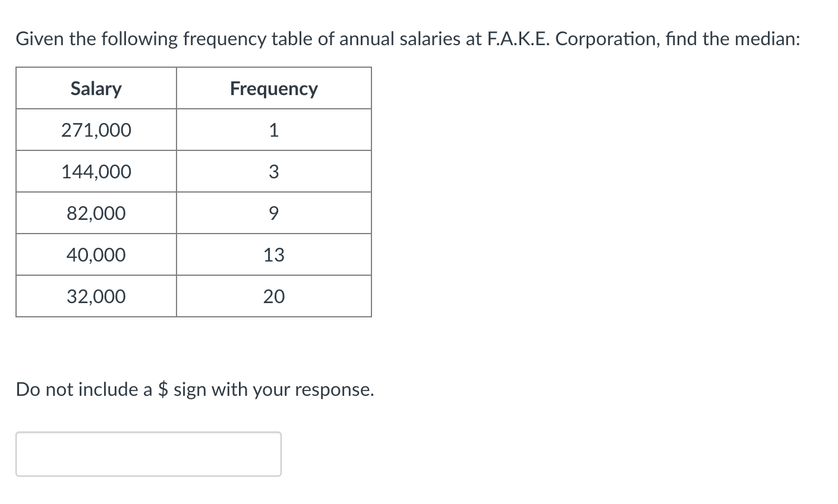
Task: Click the cell containing 271,000
Action: (96, 130)
